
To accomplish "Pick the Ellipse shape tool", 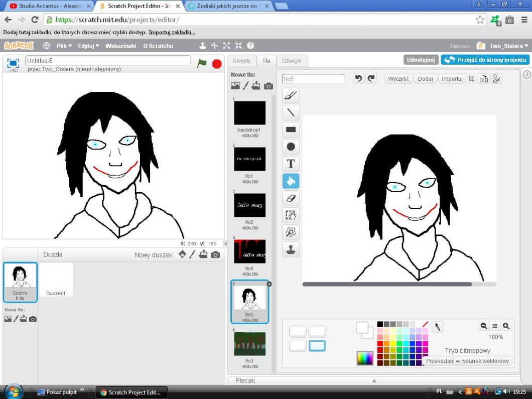I will point(291,147).
